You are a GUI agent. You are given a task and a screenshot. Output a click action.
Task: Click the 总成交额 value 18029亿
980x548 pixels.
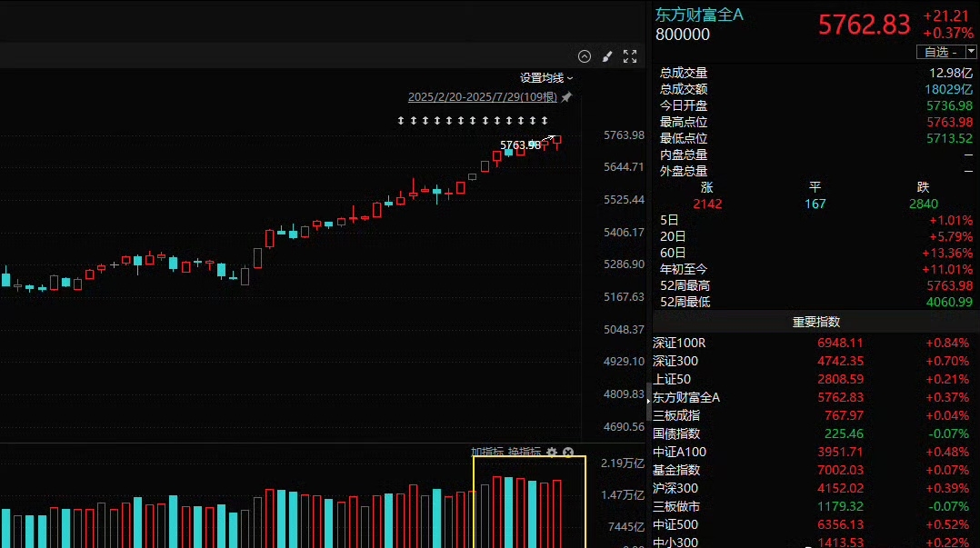click(949, 89)
